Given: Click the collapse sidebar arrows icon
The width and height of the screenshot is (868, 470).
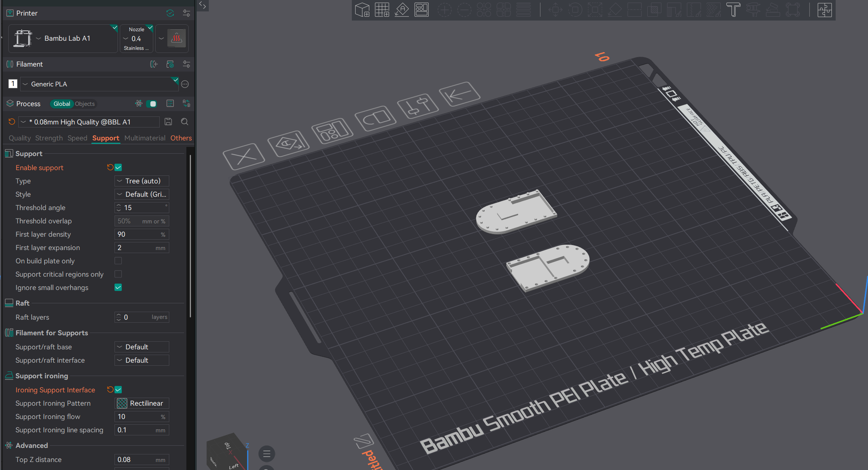Looking at the screenshot, I should 202,5.
